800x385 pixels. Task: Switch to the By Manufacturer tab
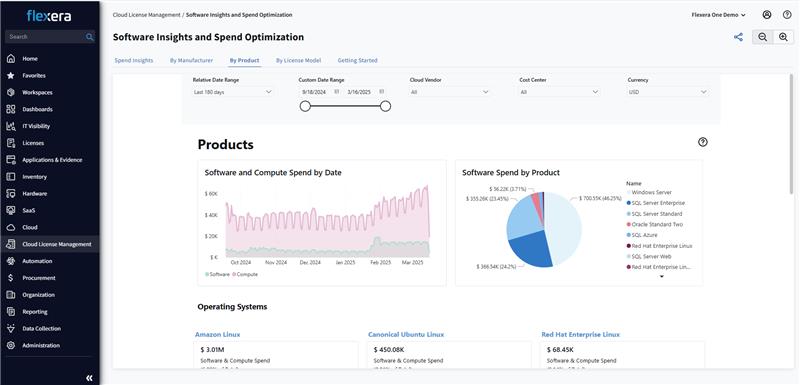(191, 60)
